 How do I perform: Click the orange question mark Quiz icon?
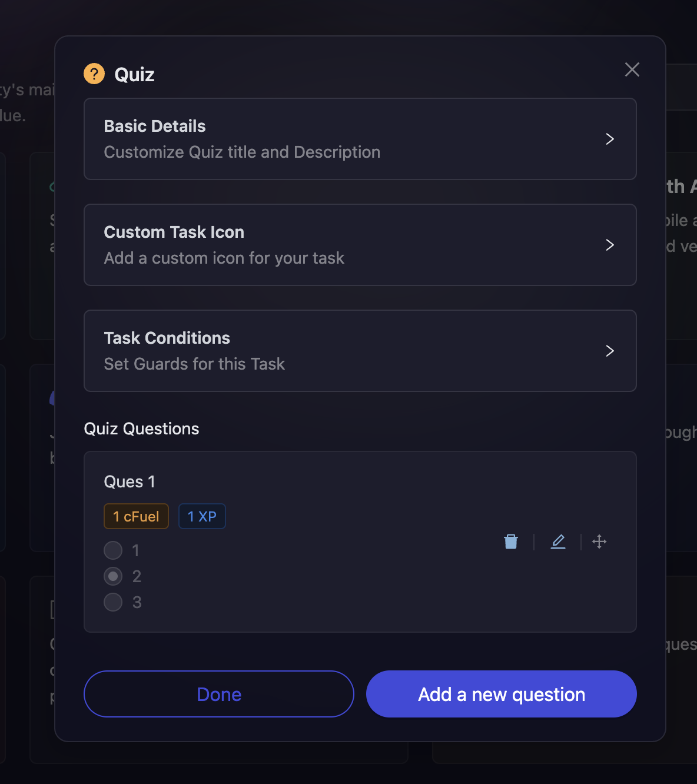(94, 74)
